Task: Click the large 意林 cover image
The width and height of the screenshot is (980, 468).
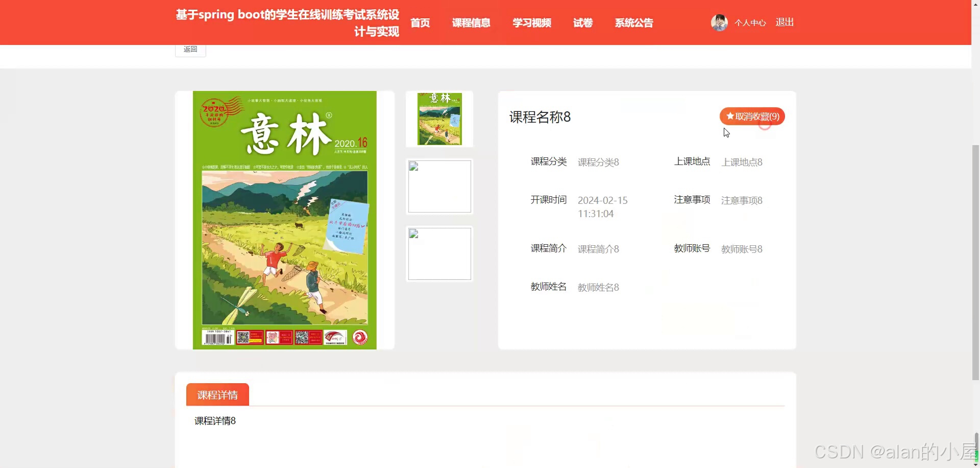Action: tap(285, 220)
